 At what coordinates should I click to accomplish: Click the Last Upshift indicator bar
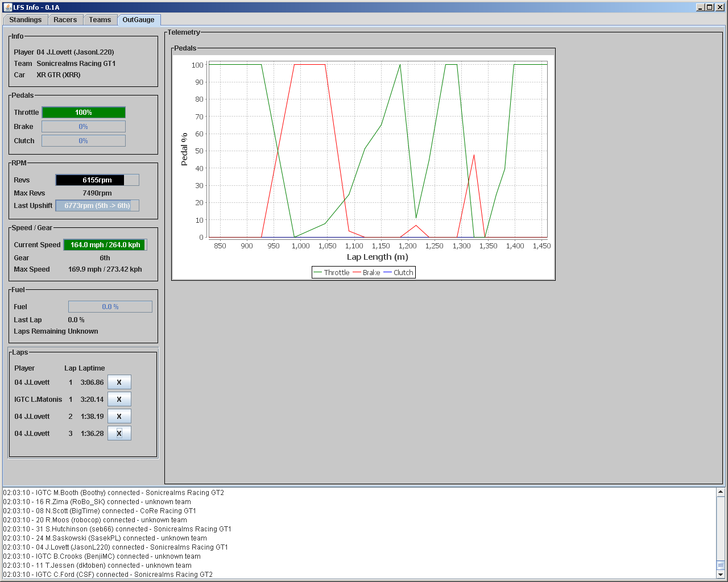(x=97, y=206)
